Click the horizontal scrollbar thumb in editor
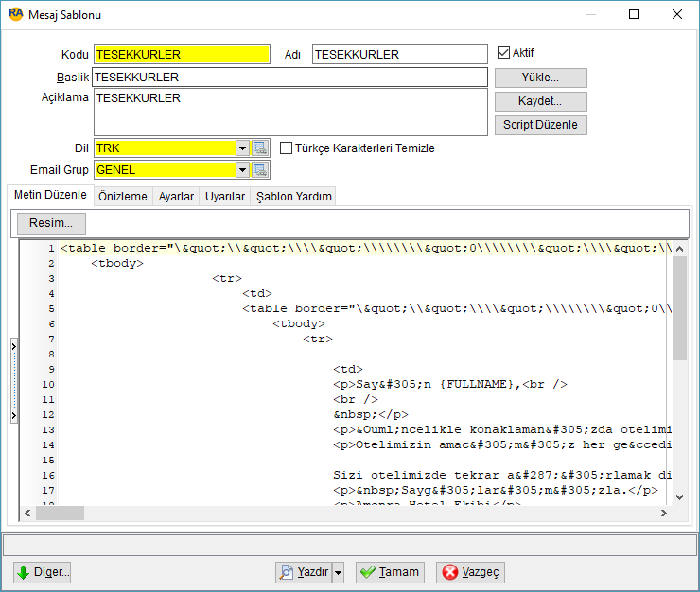 pyautogui.click(x=60, y=513)
